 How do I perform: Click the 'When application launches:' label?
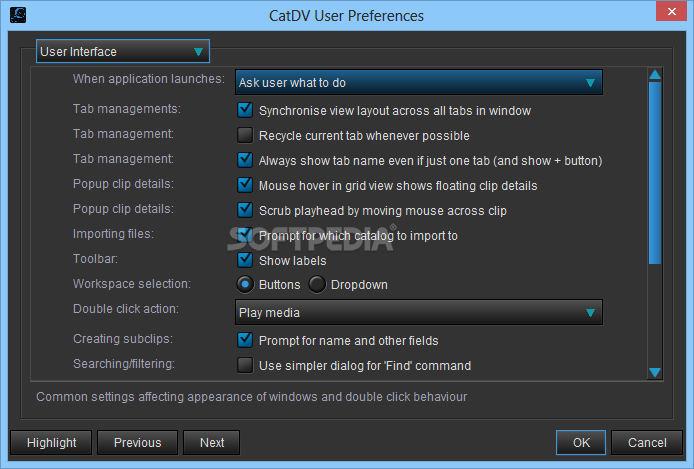149,79
